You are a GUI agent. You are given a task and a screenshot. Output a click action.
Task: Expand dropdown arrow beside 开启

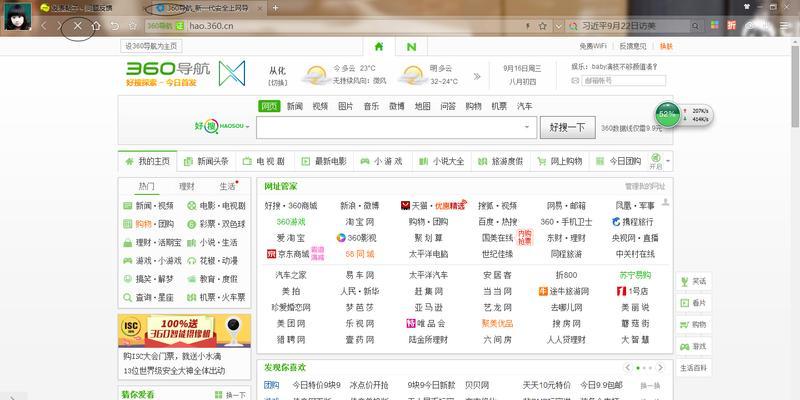[668, 161]
